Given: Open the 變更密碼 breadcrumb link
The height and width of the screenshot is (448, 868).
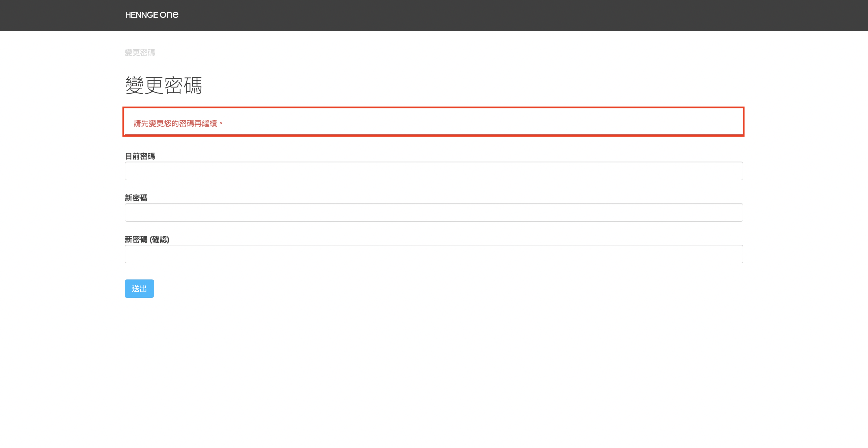Looking at the screenshot, I should pyautogui.click(x=140, y=52).
